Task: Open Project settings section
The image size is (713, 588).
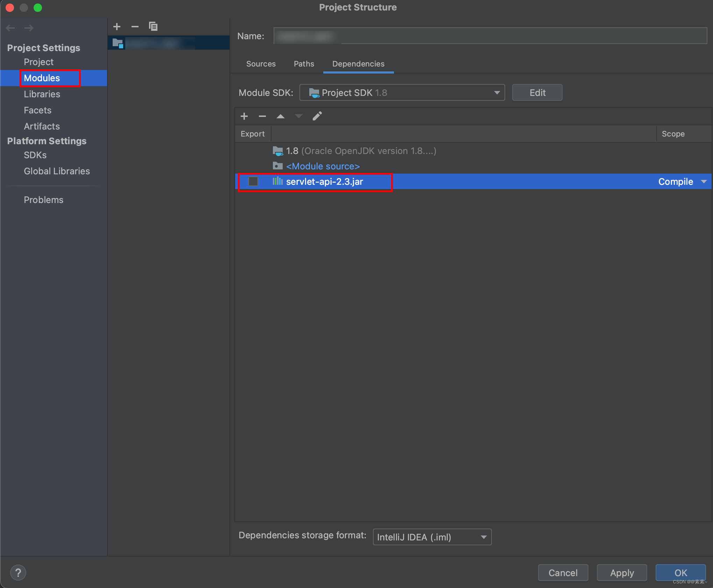Action: point(38,62)
